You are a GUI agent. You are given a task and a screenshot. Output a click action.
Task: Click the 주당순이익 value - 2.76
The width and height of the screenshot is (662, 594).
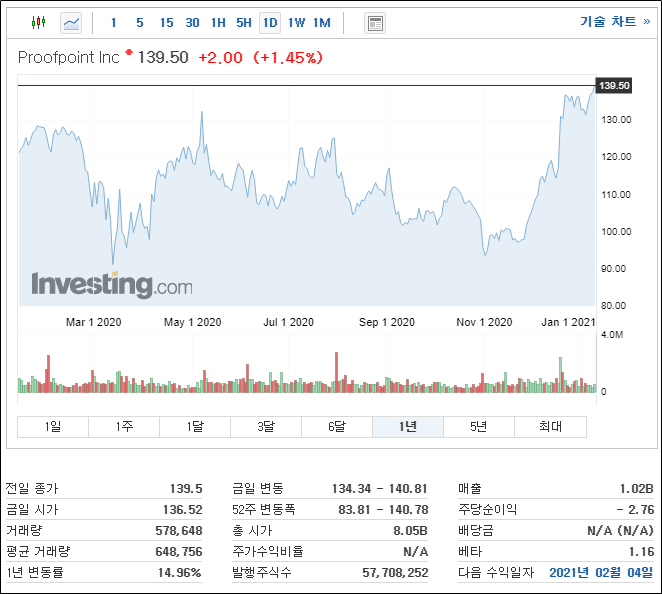point(635,510)
